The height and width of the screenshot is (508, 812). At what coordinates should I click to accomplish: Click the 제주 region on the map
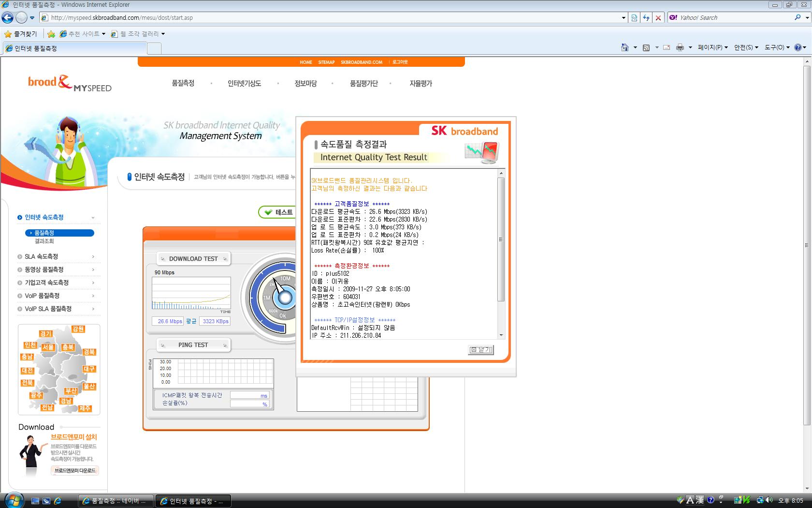click(85, 408)
